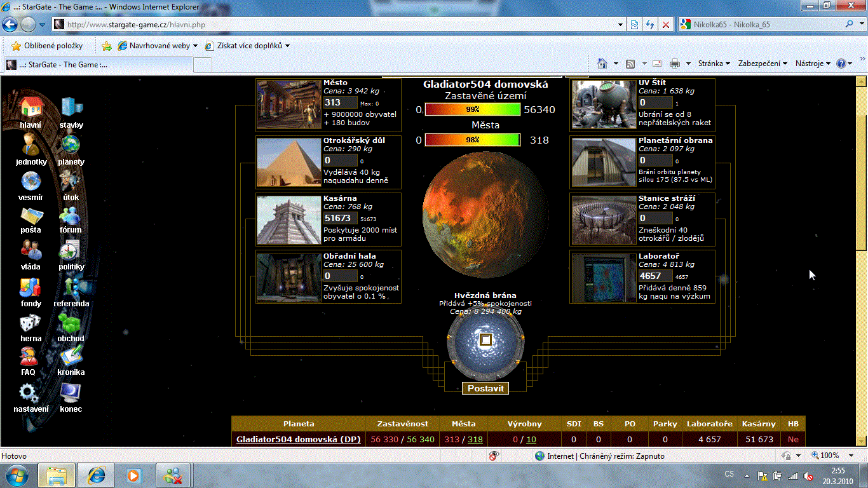
Task: Open the planety globe icon
Action: pos(71,145)
